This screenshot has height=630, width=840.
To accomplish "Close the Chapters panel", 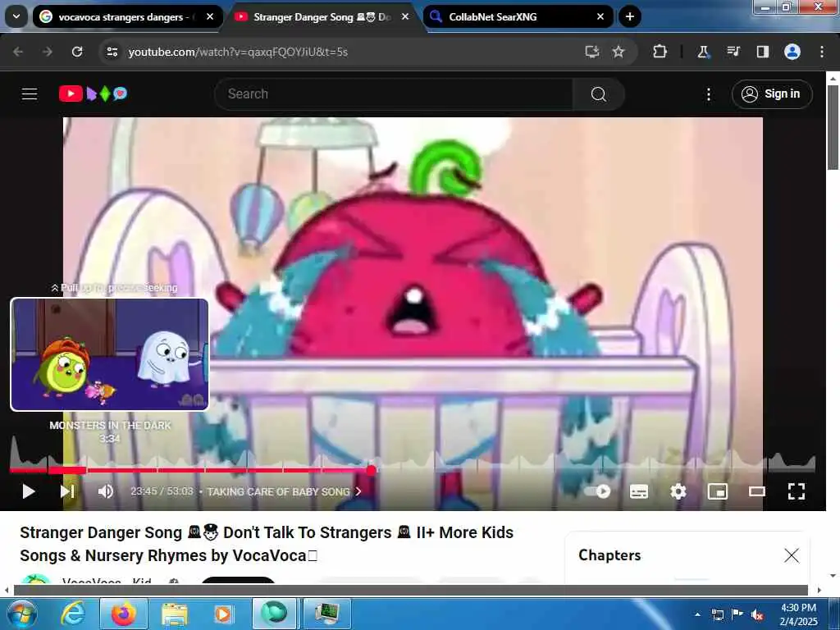I will tap(792, 555).
